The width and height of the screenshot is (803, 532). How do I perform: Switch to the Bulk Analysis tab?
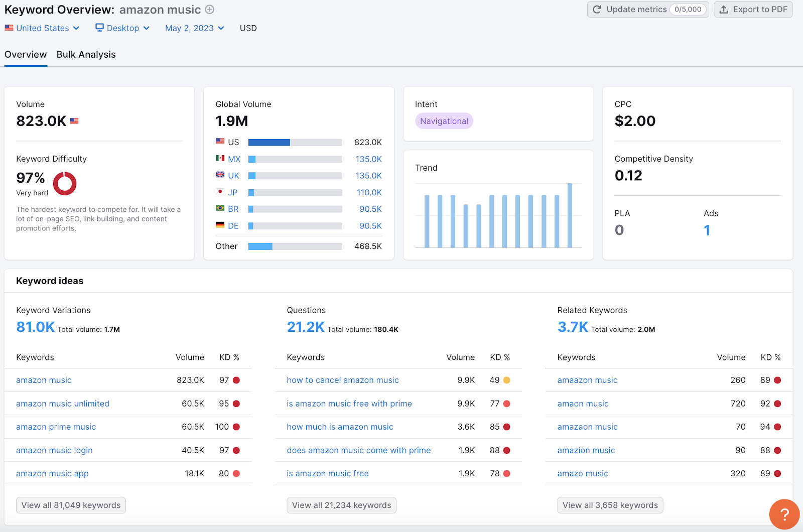tap(86, 54)
